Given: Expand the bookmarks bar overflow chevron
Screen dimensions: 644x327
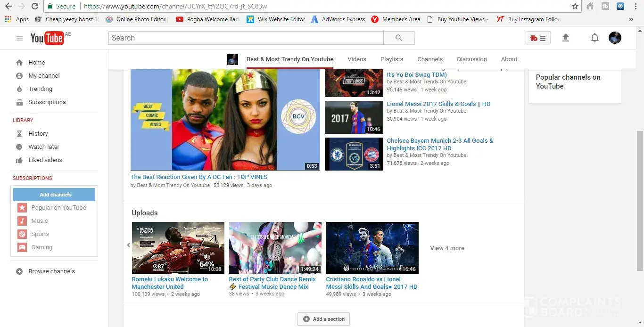Looking at the screenshot, I should tap(631, 19).
